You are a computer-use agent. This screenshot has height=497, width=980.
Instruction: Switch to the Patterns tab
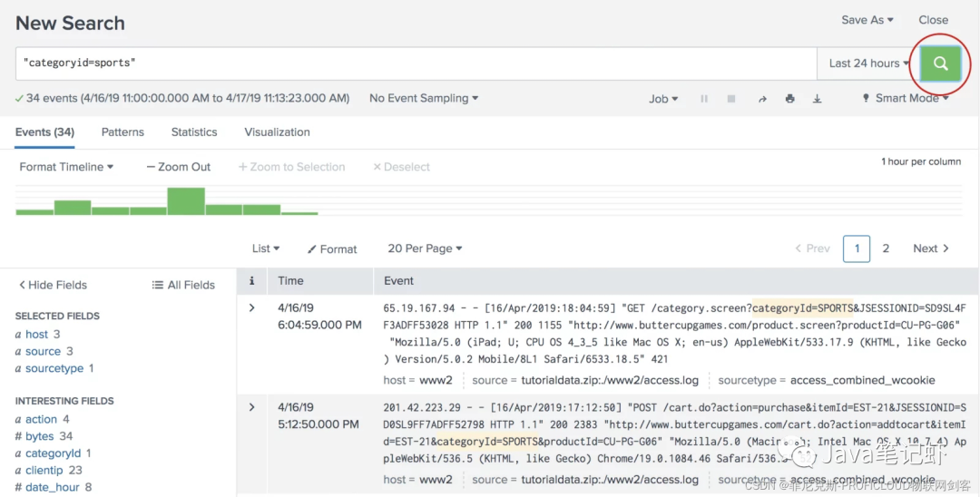122,132
